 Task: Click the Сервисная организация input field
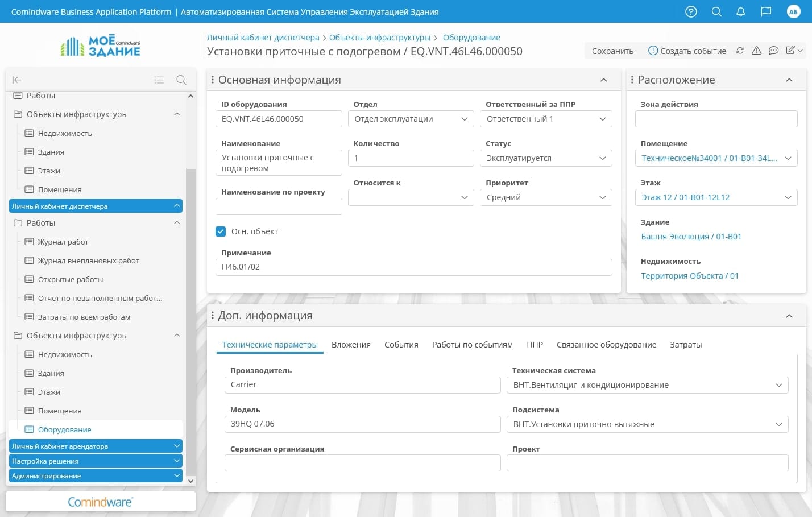363,463
